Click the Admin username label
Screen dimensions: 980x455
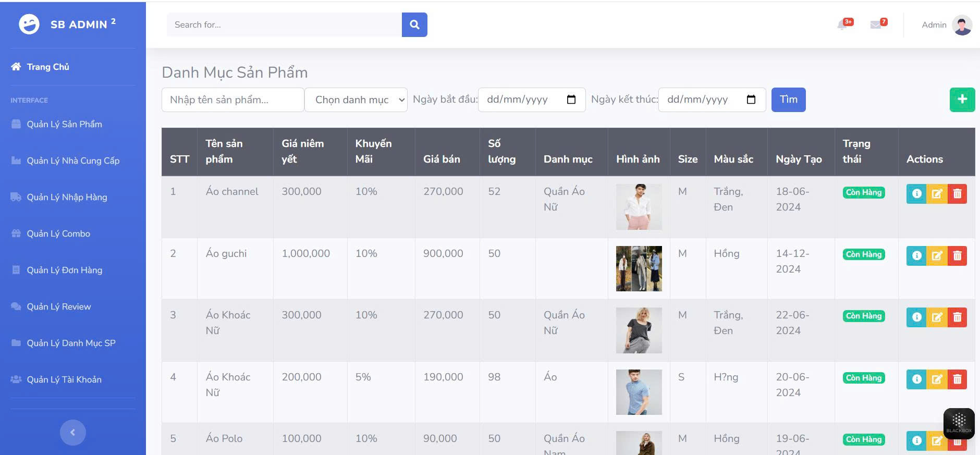pyautogui.click(x=934, y=24)
